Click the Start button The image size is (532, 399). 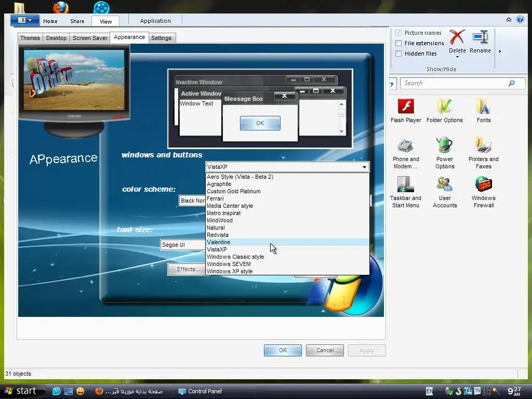point(21,391)
